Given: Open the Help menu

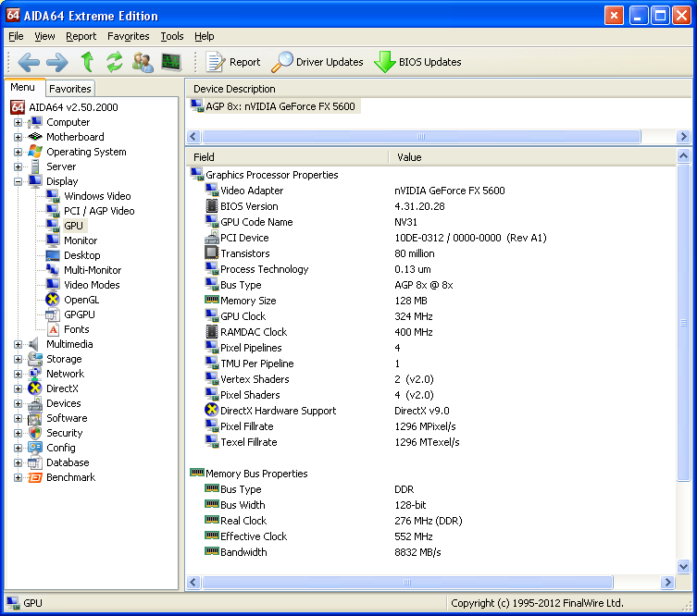Looking at the screenshot, I should pyautogui.click(x=204, y=36).
